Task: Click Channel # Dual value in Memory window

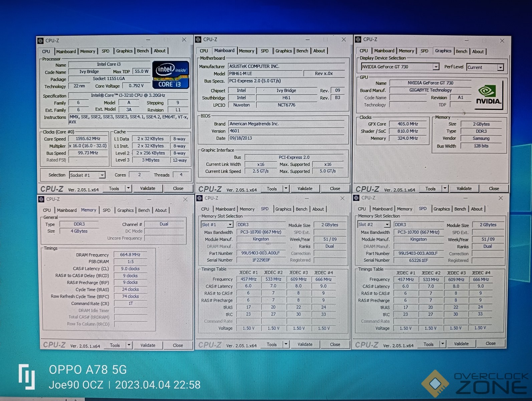Action: pyautogui.click(x=164, y=224)
